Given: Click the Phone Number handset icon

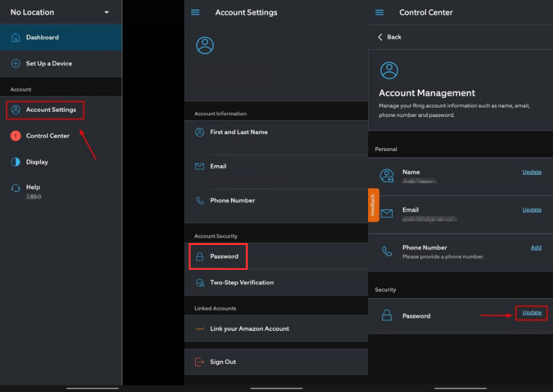Looking at the screenshot, I should click(x=199, y=200).
